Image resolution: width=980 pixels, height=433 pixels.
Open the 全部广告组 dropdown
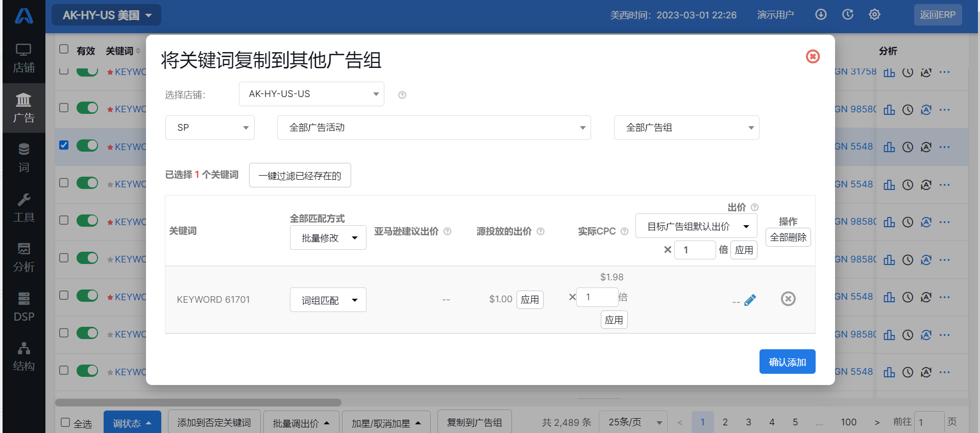click(687, 128)
